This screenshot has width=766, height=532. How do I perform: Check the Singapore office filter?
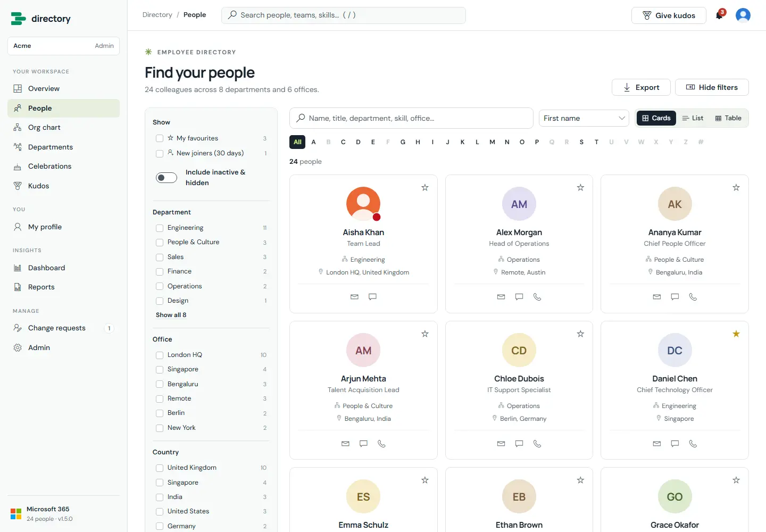pos(160,369)
